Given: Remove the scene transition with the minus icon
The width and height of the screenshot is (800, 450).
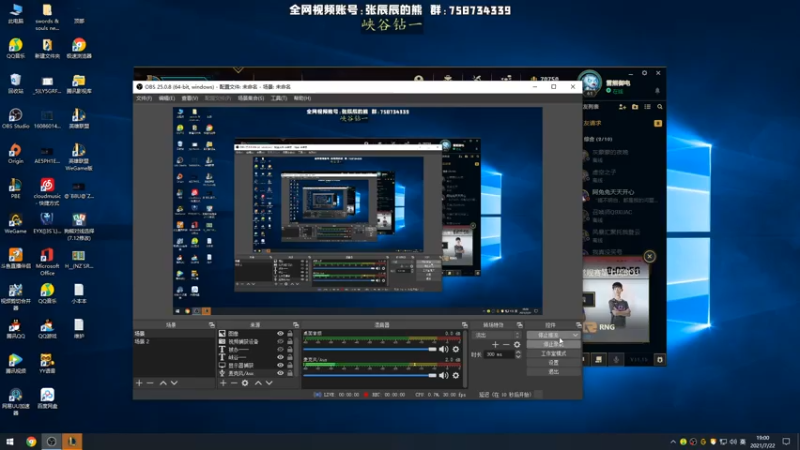Looking at the screenshot, I should [x=506, y=344].
